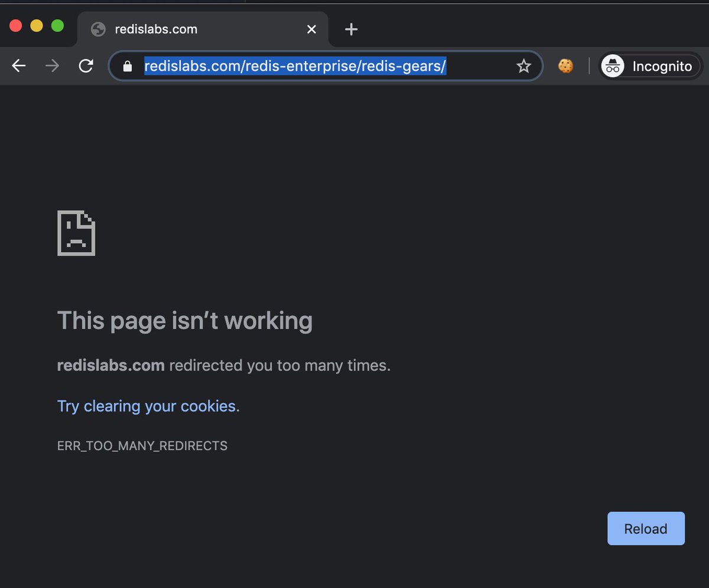Screen dimensions: 709x588
Task: Close the window with the red button
Action: point(16,26)
